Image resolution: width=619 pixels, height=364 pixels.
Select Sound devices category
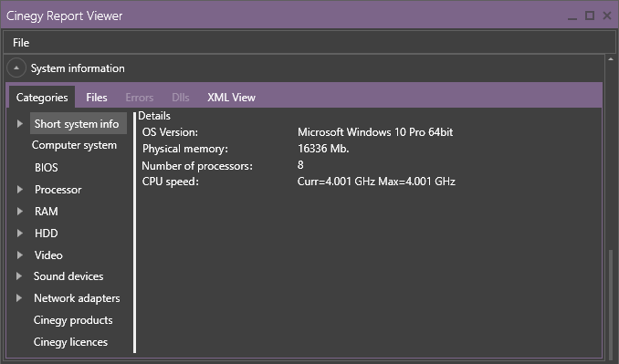(x=68, y=276)
